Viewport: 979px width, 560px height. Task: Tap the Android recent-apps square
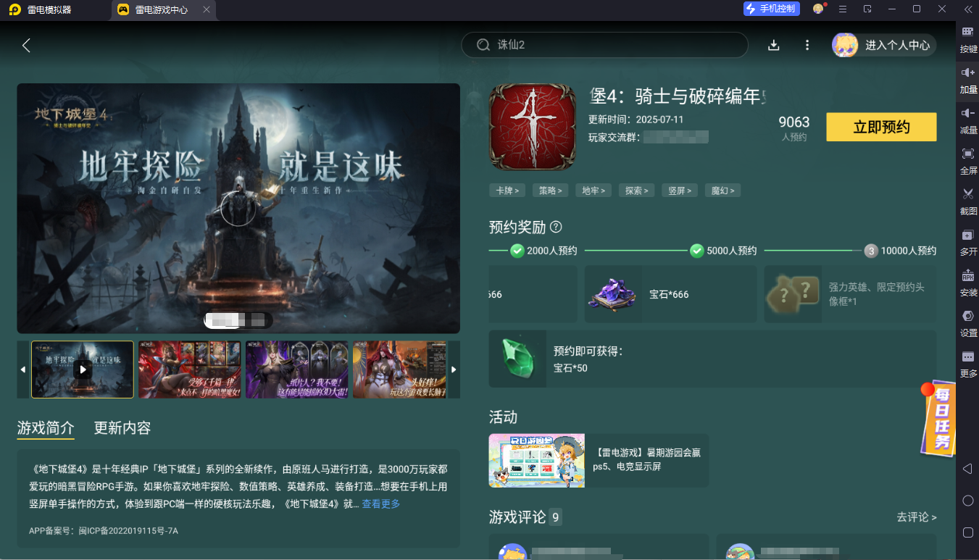coord(967,532)
